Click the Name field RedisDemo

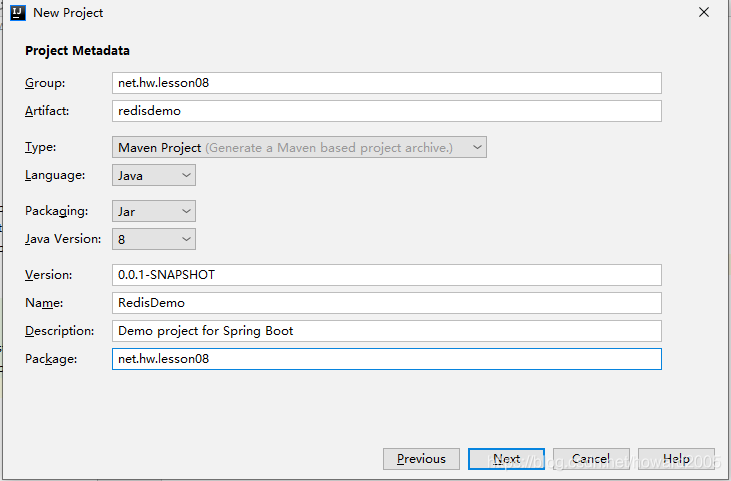point(386,303)
